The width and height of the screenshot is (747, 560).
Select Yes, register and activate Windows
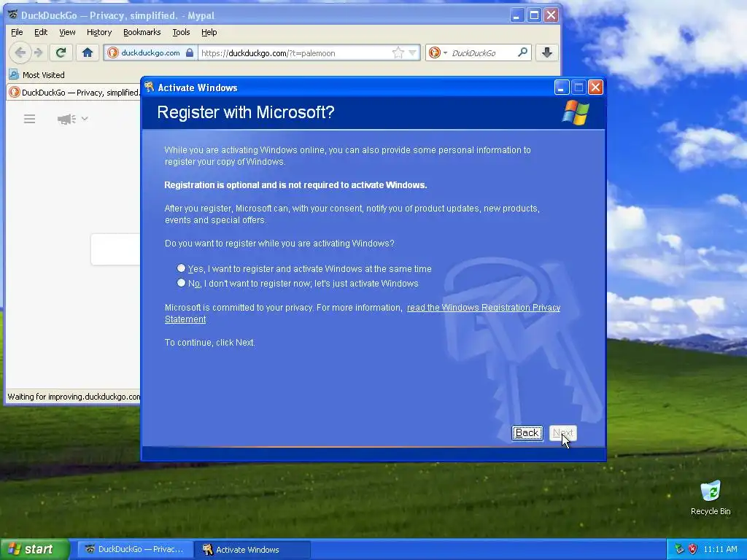point(181,268)
